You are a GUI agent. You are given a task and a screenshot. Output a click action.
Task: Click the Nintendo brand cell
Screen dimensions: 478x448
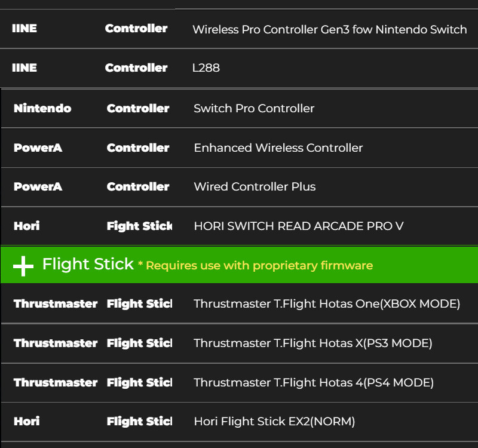point(42,109)
